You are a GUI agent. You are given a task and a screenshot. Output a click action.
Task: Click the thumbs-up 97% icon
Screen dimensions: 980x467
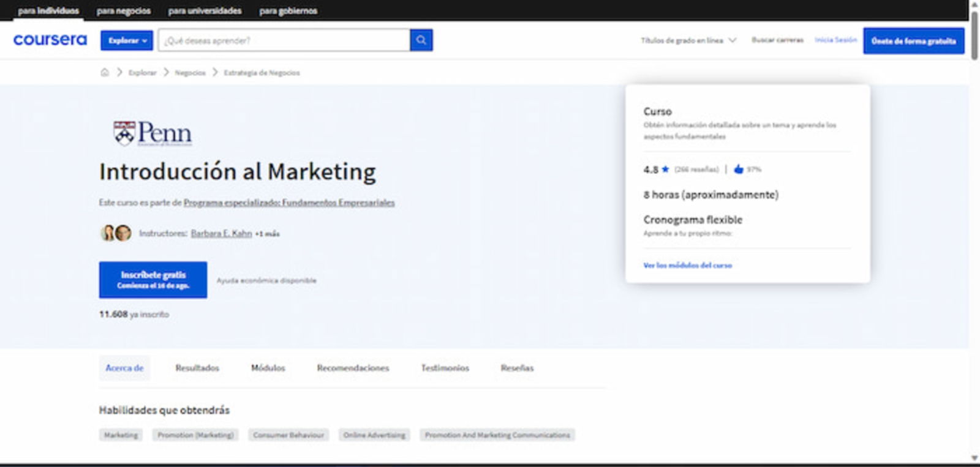click(x=739, y=169)
